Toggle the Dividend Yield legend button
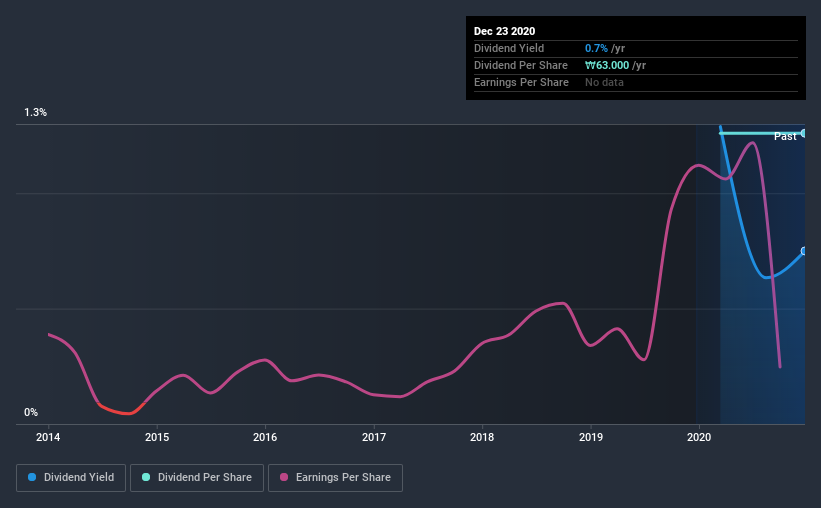 point(71,478)
